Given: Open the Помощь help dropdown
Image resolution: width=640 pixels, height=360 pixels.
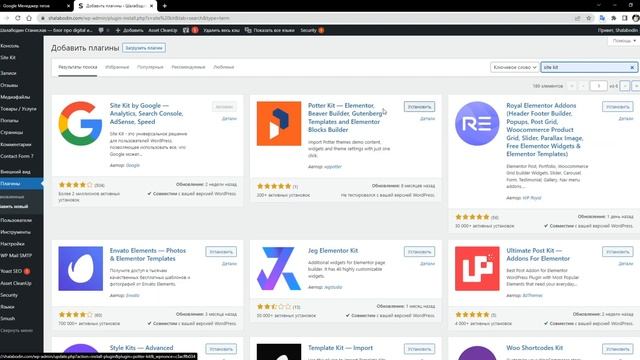Looking at the screenshot, I should coord(624,41).
